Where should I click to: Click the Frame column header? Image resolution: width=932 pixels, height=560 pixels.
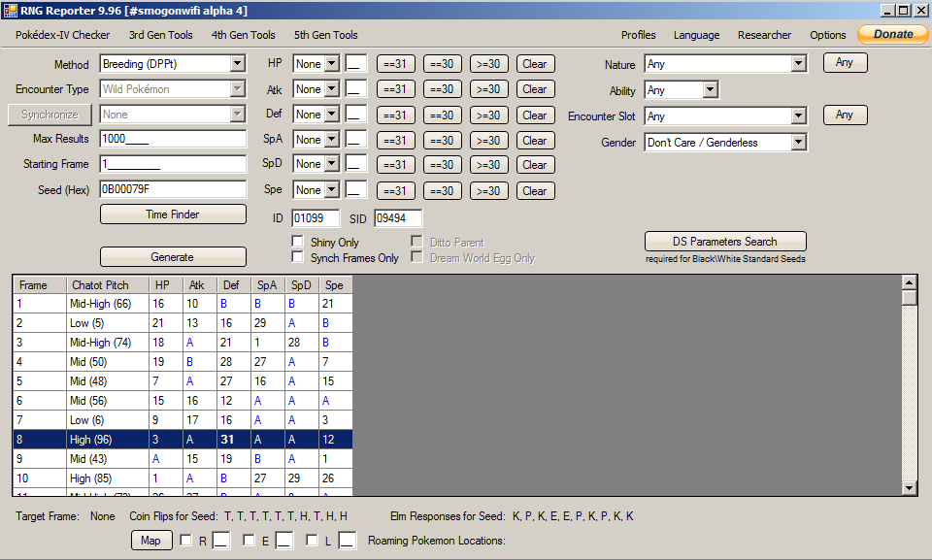point(40,285)
